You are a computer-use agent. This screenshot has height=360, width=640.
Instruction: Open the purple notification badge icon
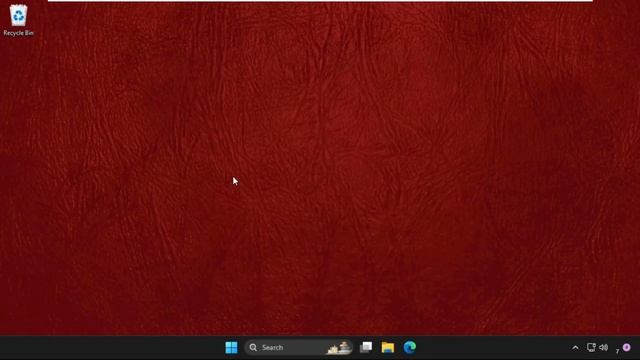coord(627,347)
